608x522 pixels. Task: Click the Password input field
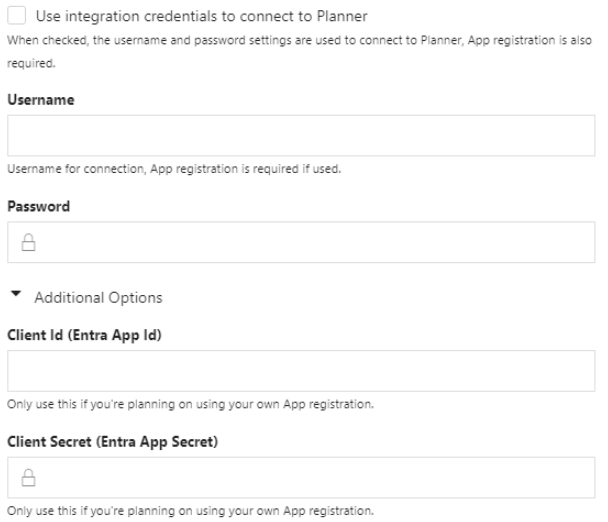tap(301, 242)
